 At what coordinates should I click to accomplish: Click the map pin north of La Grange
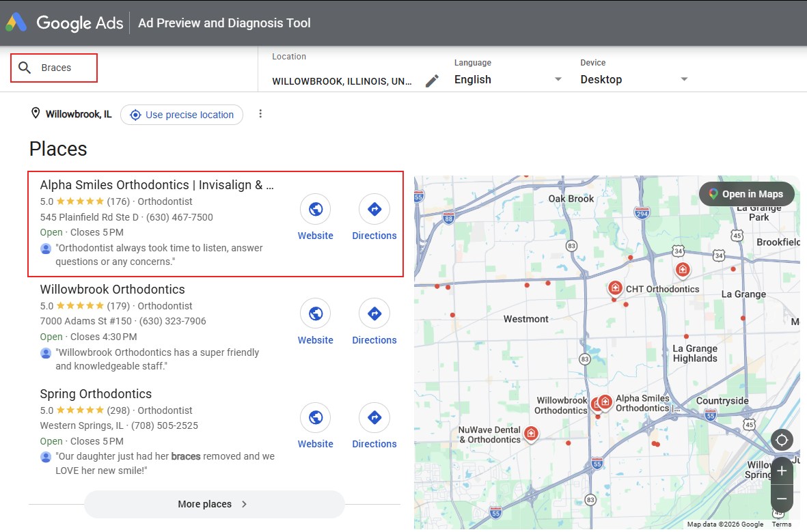pos(683,270)
